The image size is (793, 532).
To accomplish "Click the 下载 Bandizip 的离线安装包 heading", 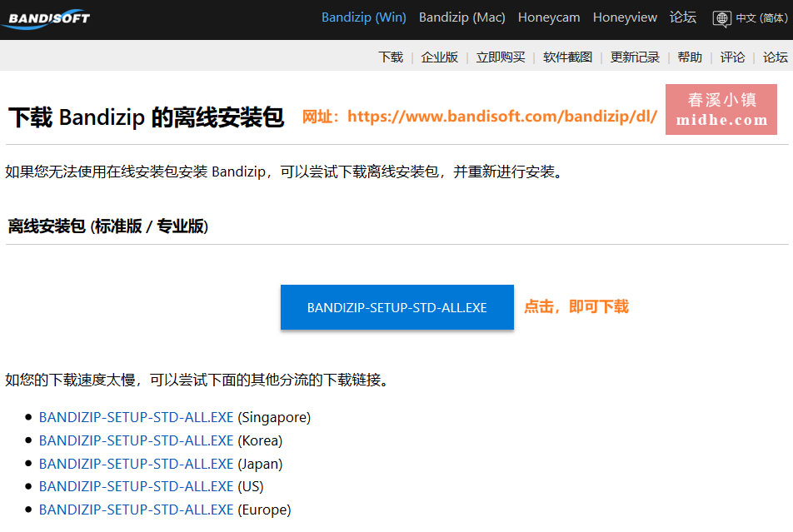I will [x=146, y=117].
